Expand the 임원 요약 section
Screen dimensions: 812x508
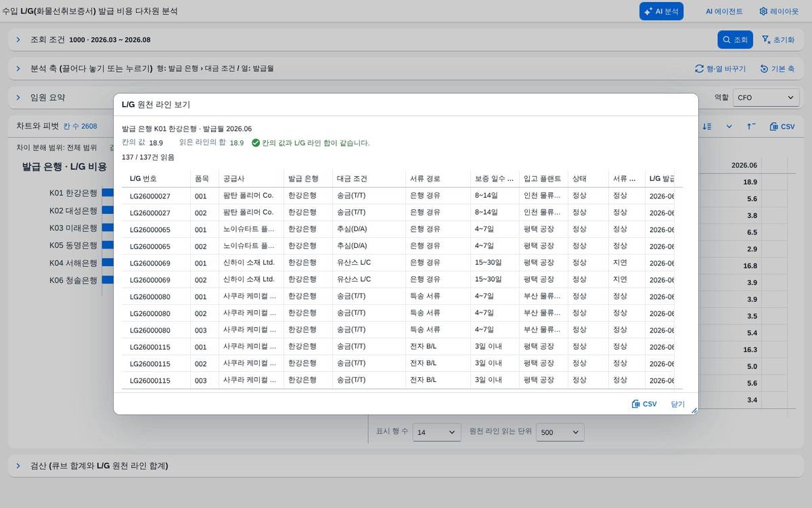[x=18, y=98]
